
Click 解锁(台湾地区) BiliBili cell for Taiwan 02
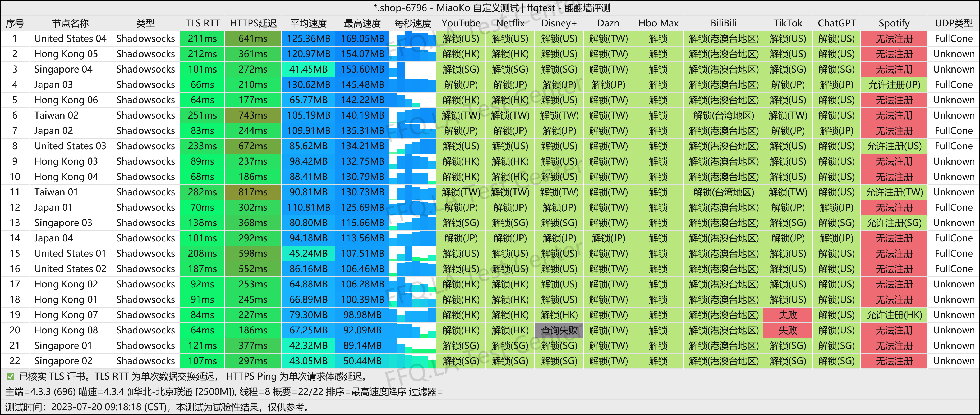[x=723, y=115]
